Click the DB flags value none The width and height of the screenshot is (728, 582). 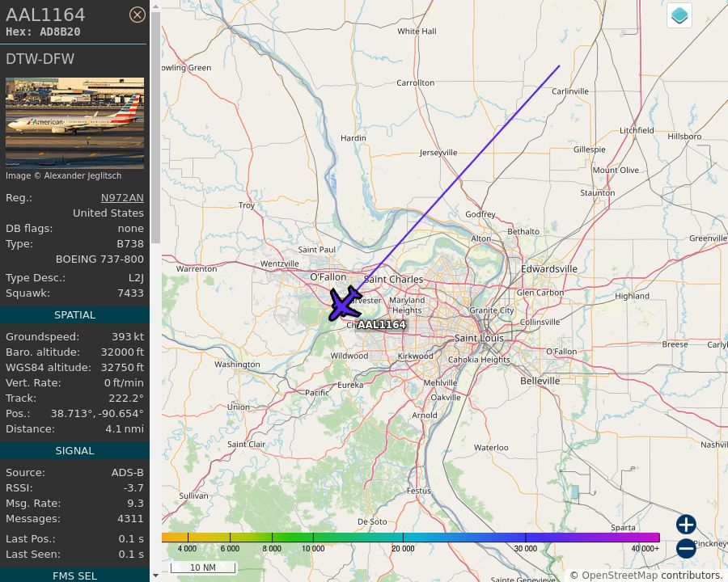[130, 228]
